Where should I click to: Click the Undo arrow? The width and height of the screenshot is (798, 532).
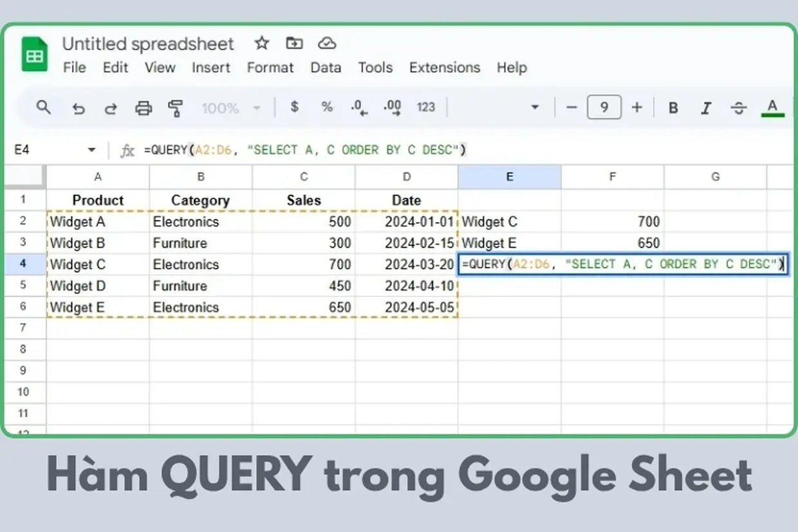pos(79,108)
